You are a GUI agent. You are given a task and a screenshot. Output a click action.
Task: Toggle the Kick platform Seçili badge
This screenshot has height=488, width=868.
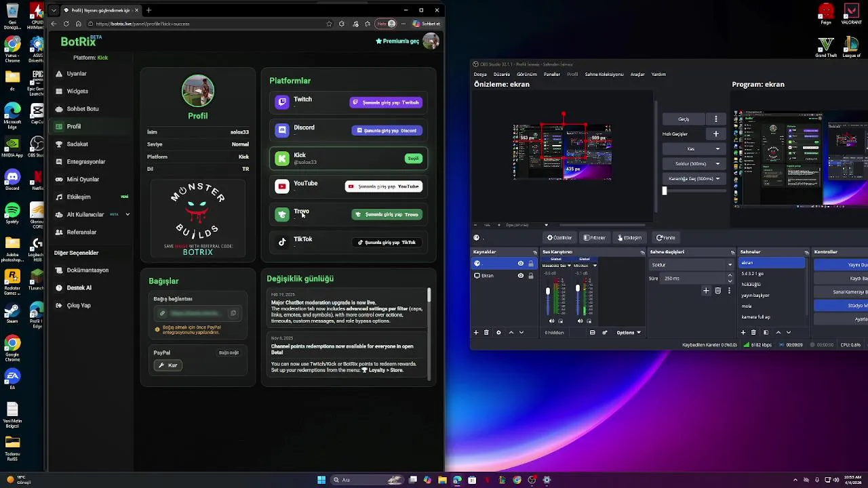click(413, 159)
